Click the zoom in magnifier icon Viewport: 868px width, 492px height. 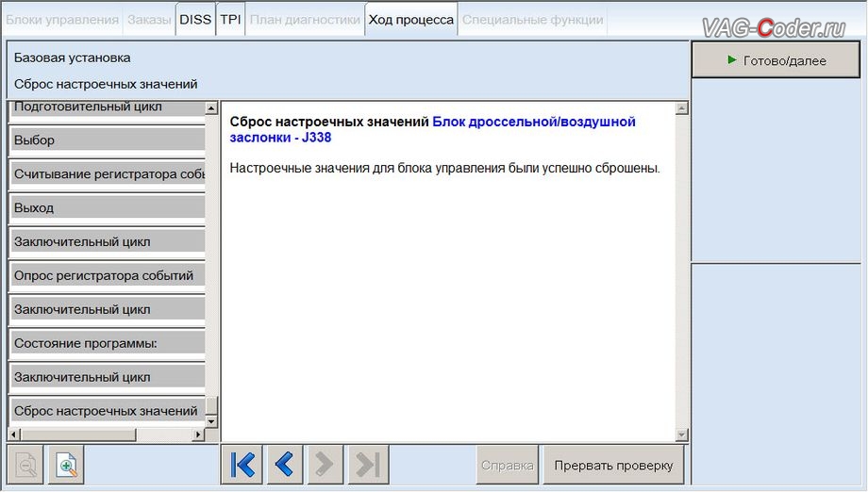pyautogui.click(x=67, y=465)
